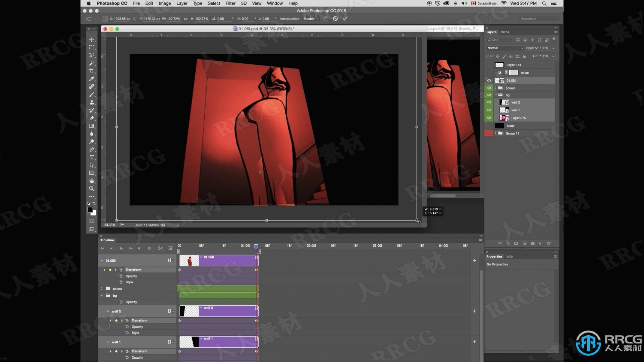
Task: Click the timeline playhead marker
Action: tap(256, 246)
